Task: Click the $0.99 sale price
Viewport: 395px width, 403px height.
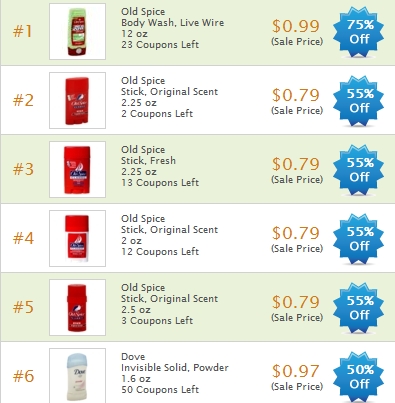Action: coord(296,26)
